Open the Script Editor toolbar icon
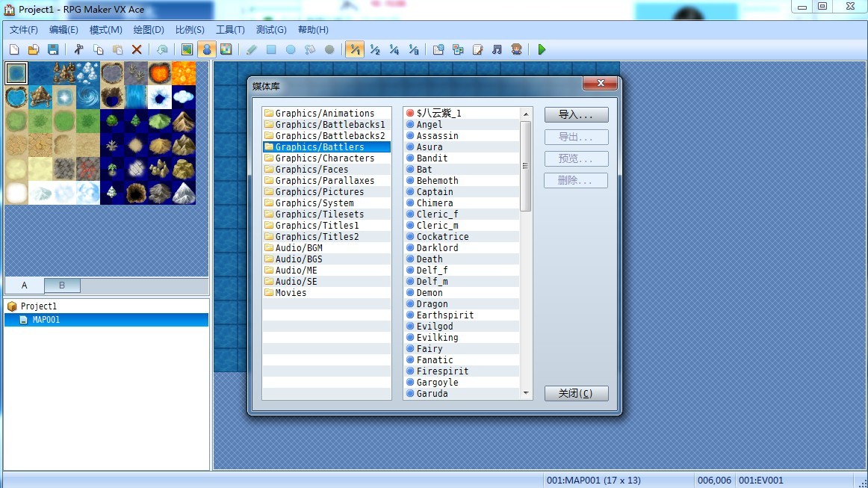 478,50
